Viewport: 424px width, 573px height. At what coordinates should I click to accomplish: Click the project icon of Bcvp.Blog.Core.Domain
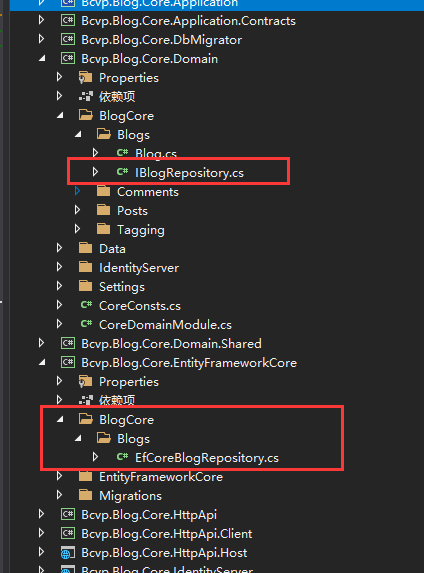click(x=68, y=58)
